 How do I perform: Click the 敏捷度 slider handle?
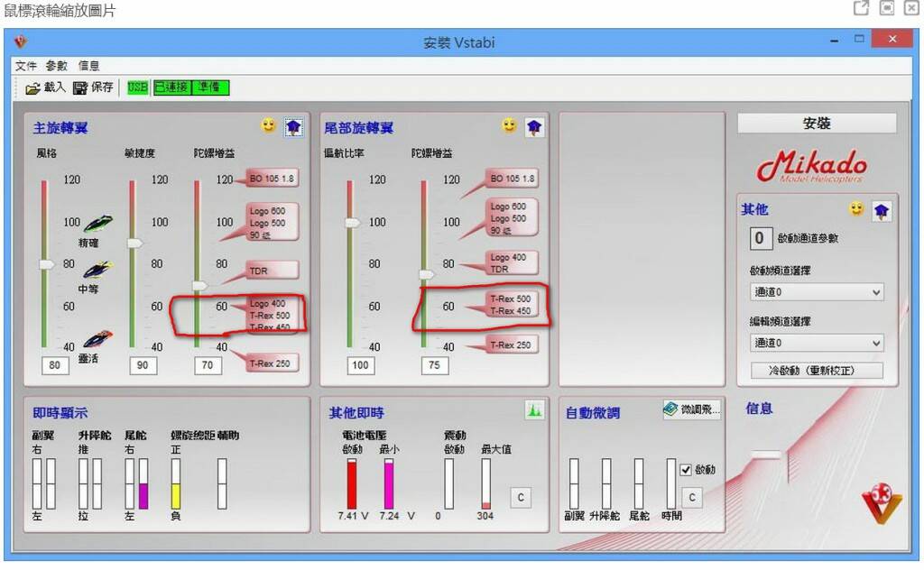tap(135, 244)
